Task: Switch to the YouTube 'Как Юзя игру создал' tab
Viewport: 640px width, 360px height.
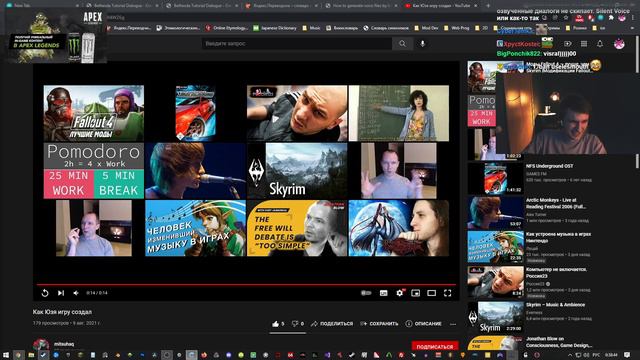Action: pos(441,6)
